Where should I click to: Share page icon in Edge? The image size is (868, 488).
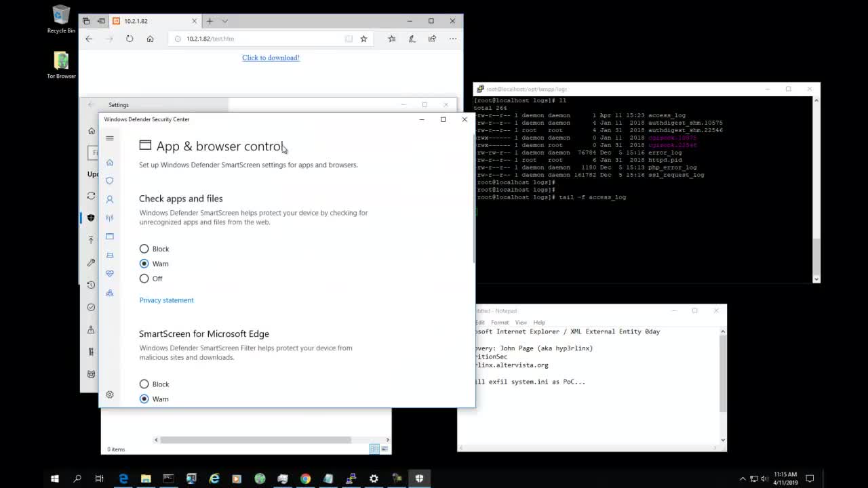432,39
